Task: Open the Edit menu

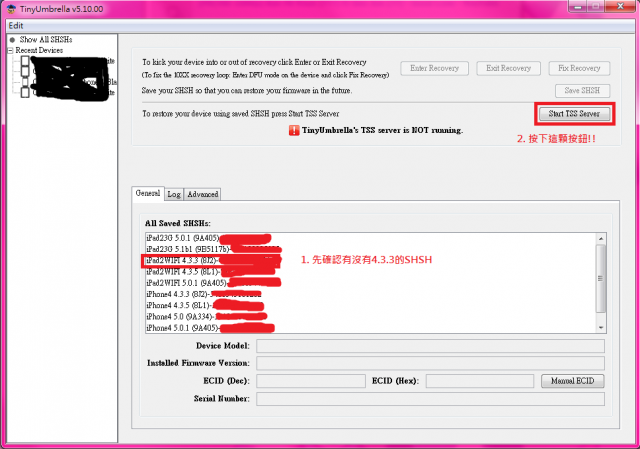Action: [16, 25]
